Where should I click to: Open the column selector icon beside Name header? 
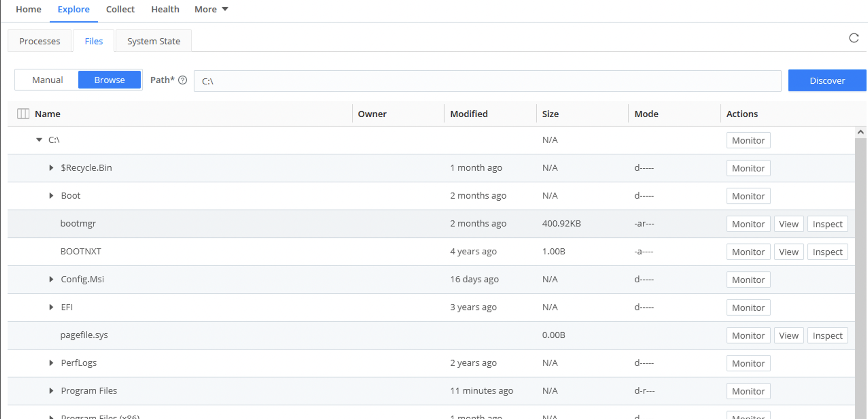[23, 114]
